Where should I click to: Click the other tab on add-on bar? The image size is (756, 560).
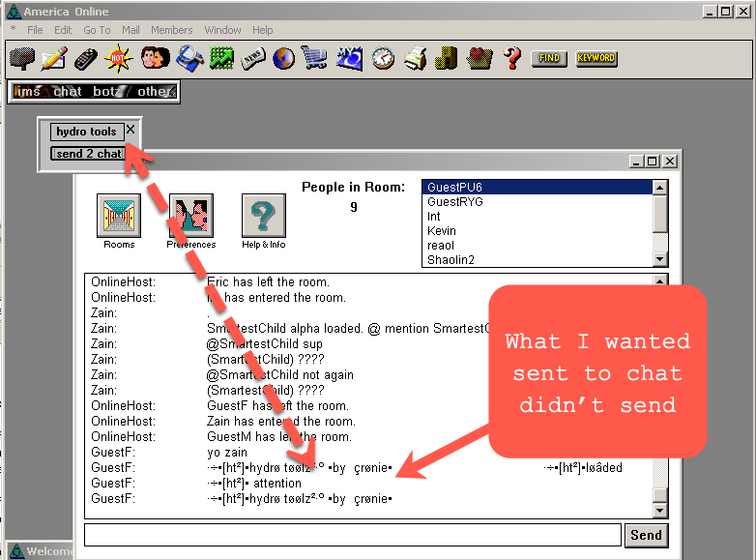point(155,91)
